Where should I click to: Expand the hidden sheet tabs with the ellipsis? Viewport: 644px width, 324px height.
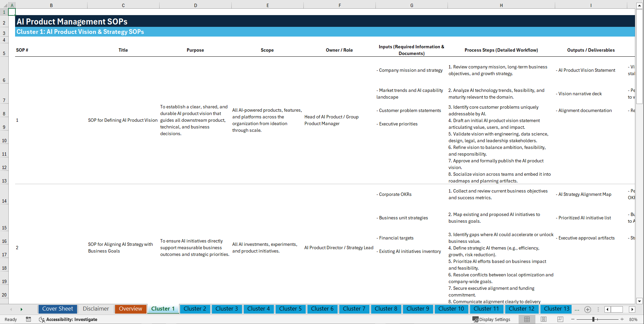[577, 309]
